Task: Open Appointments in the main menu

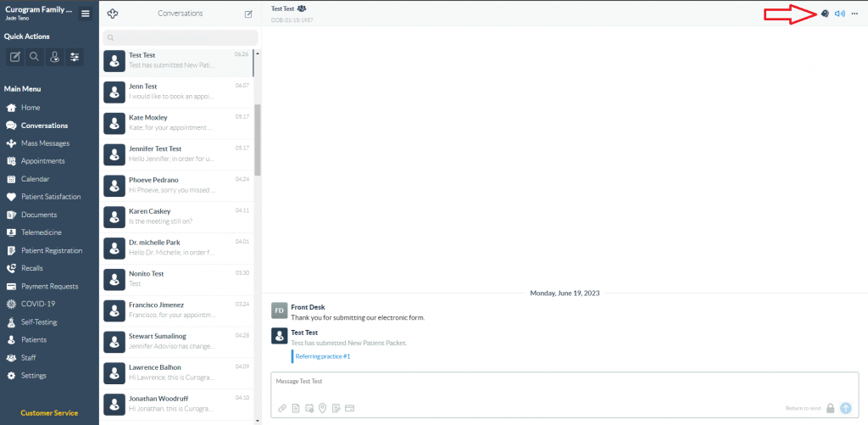Action: point(42,161)
